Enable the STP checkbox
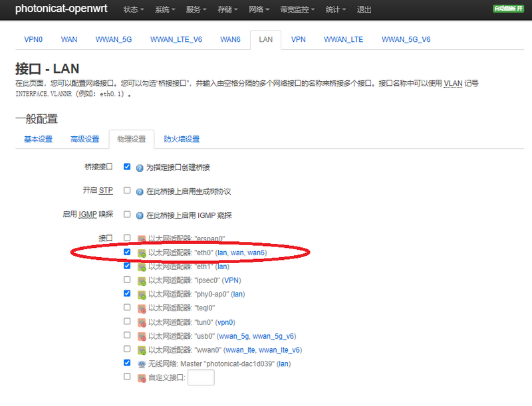This screenshot has width=532, height=406. [127, 191]
